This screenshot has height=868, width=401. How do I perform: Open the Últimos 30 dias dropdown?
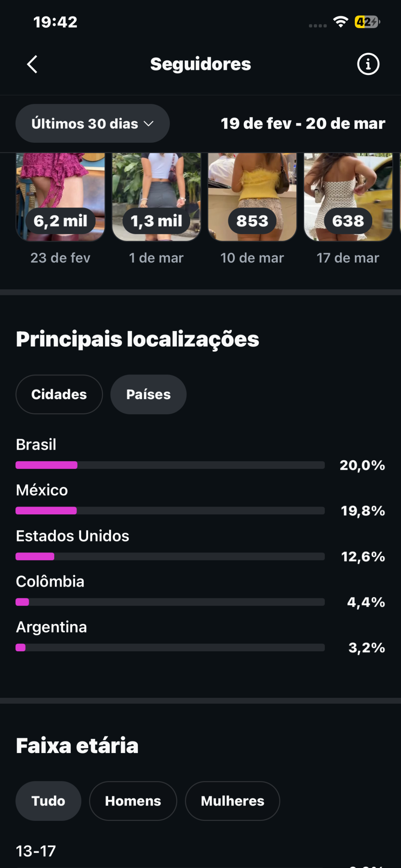coord(92,123)
